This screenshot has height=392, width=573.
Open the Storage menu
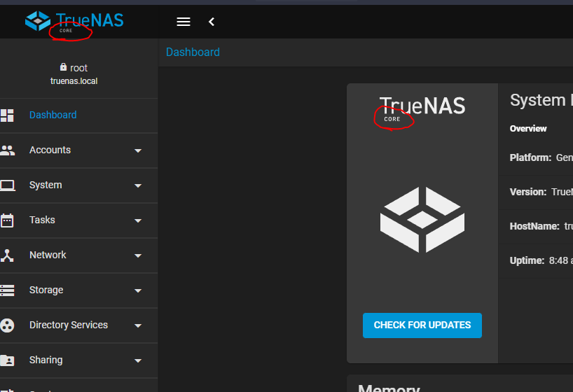pos(79,290)
